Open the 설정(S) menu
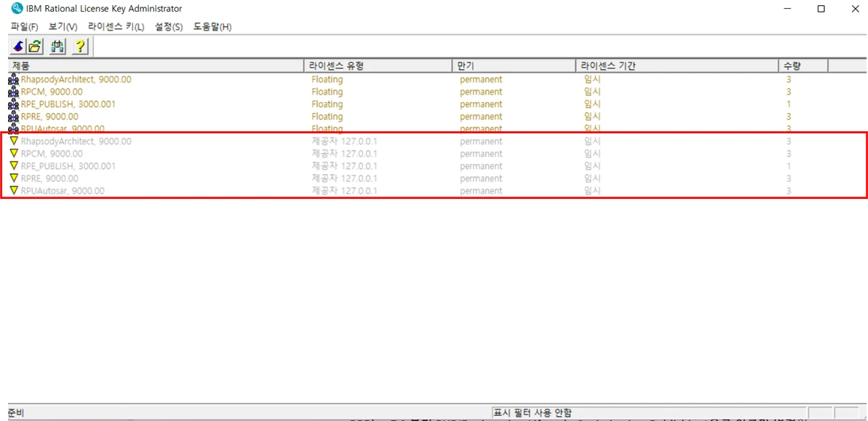This screenshot has width=868, height=421. tap(169, 27)
